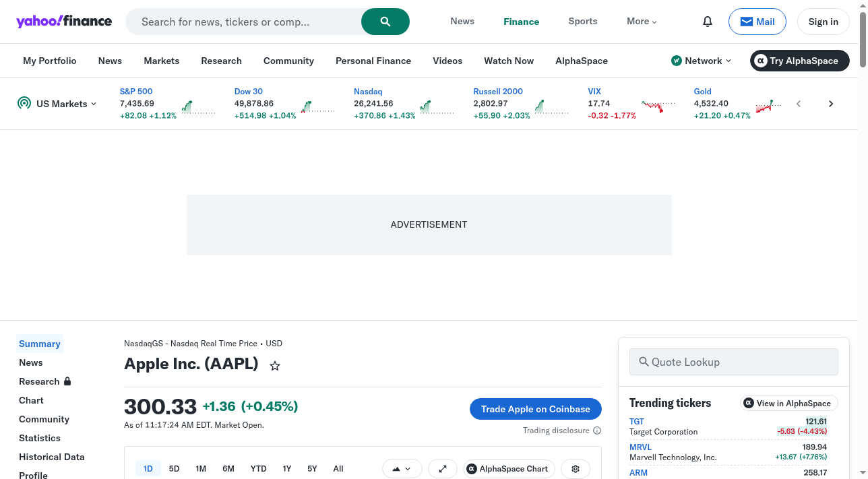Open TGT trending ticker link
Viewport: 868px width, 479px height.
click(637, 421)
